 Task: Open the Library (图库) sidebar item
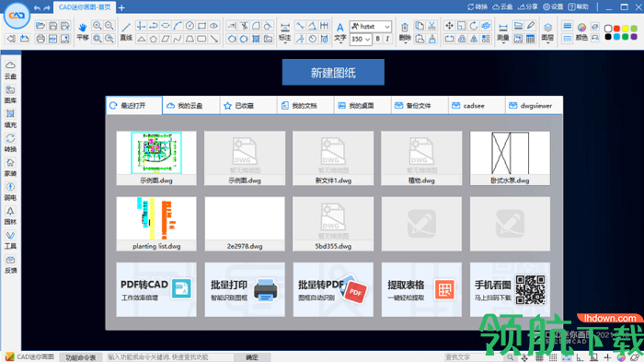[11, 94]
